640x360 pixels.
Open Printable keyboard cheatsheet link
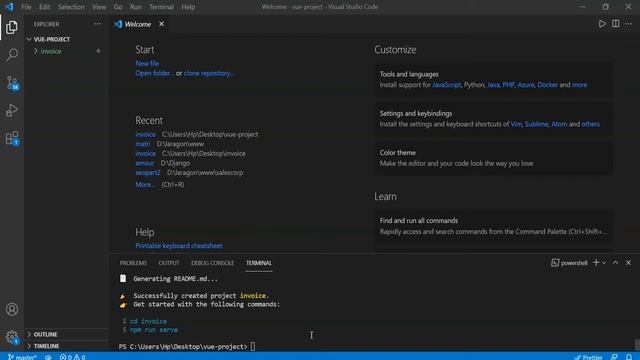pyautogui.click(x=179, y=246)
